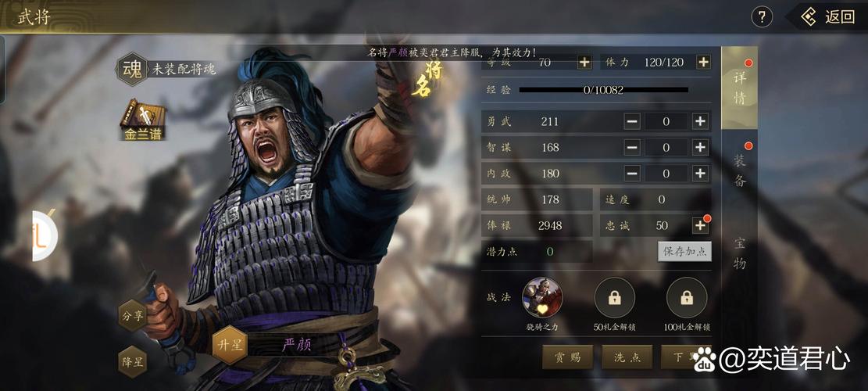Image resolution: width=868 pixels, height=391 pixels.
Task: Select the 骁骑之力 tactic skill icon
Action: [542, 297]
